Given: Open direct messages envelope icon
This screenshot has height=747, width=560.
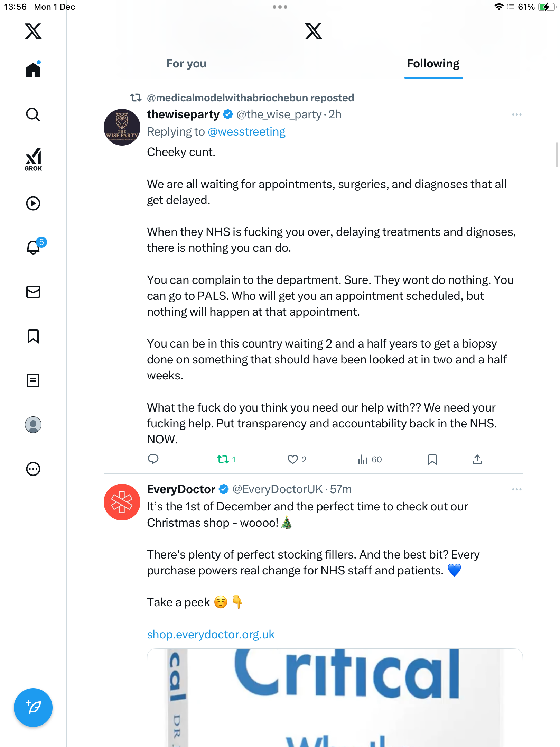Looking at the screenshot, I should coord(33,292).
